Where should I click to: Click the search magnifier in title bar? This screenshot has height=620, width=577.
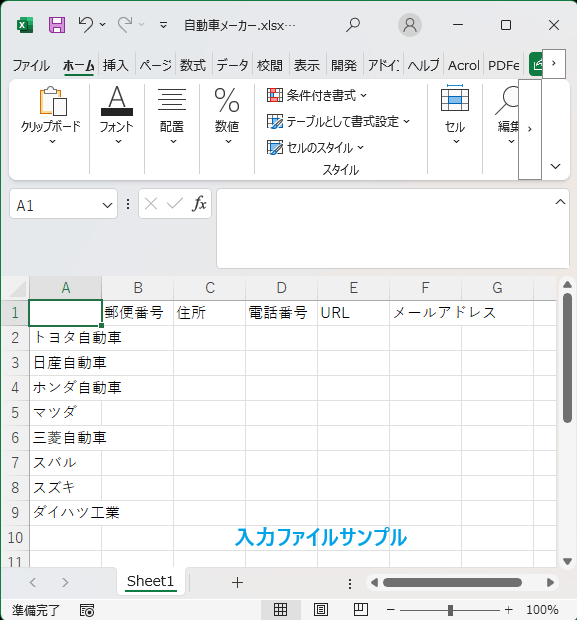click(353, 25)
